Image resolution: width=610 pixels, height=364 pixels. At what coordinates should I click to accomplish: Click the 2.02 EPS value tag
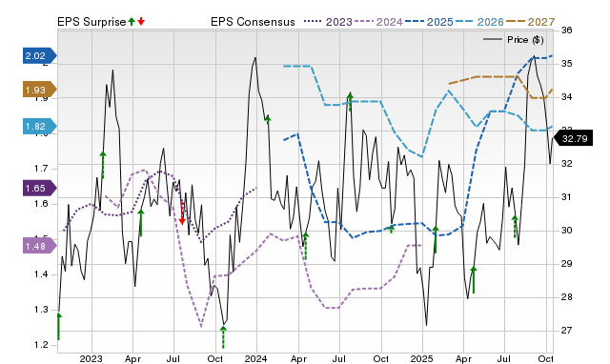pyautogui.click(x=39, y=56)
